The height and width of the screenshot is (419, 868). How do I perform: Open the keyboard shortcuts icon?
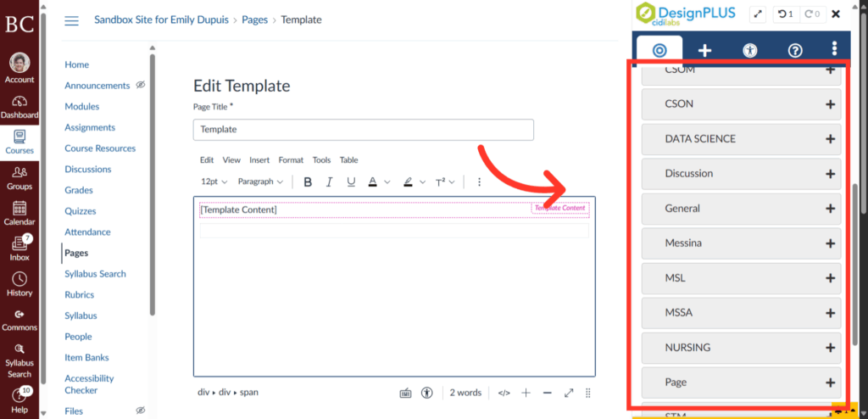405,393
